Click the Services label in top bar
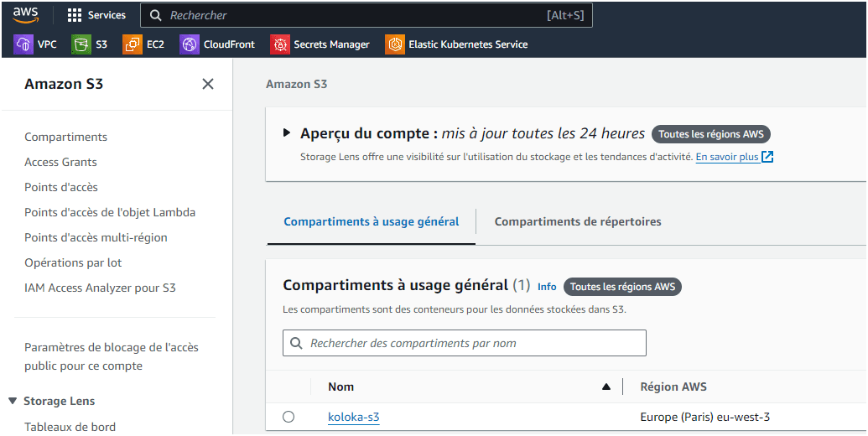Viewport: 868px width, 436px height. coord(107,15)
